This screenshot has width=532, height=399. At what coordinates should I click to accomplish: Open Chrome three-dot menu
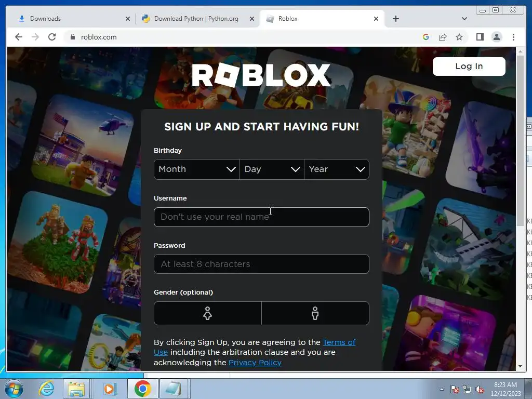point(513,37)
